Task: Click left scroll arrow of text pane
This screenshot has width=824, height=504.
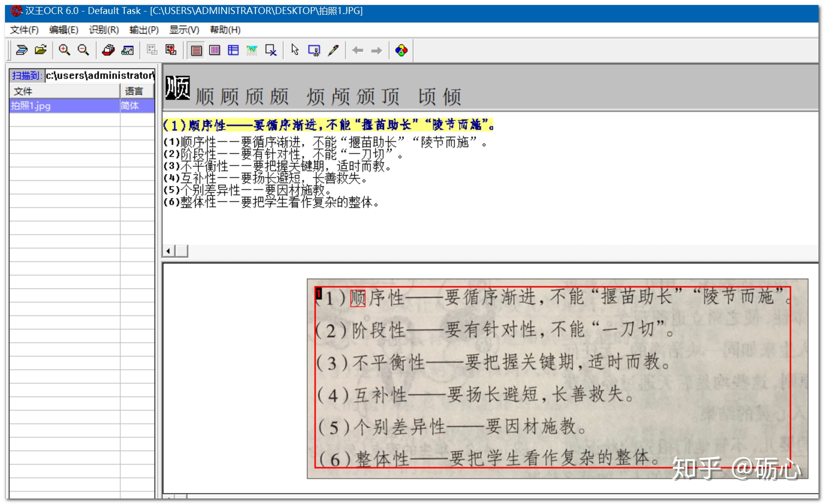Action: (169, 251)
